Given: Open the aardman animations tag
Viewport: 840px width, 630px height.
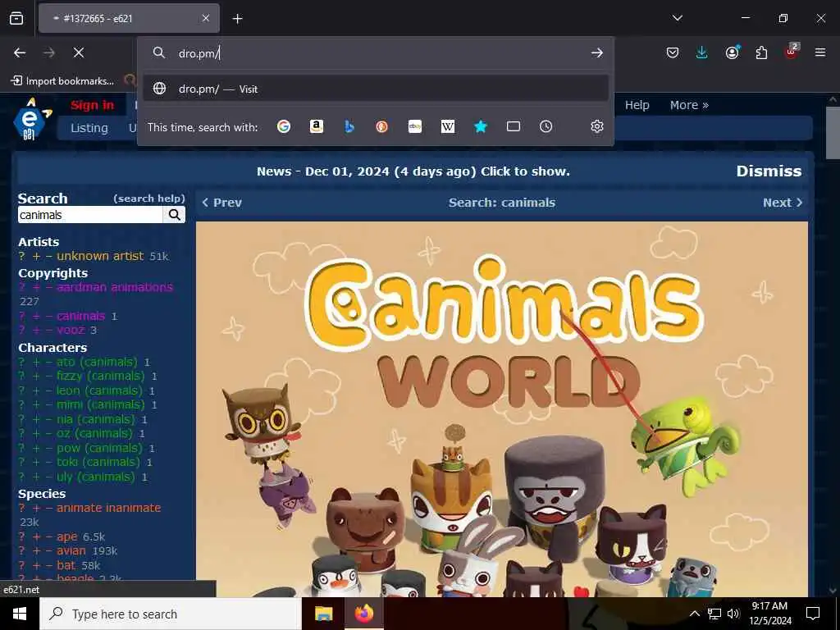Looking at the screenshot, I should [115, 287].
